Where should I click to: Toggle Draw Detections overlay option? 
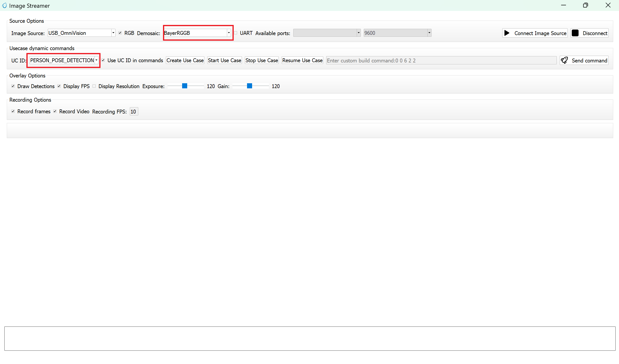point(13,86)
